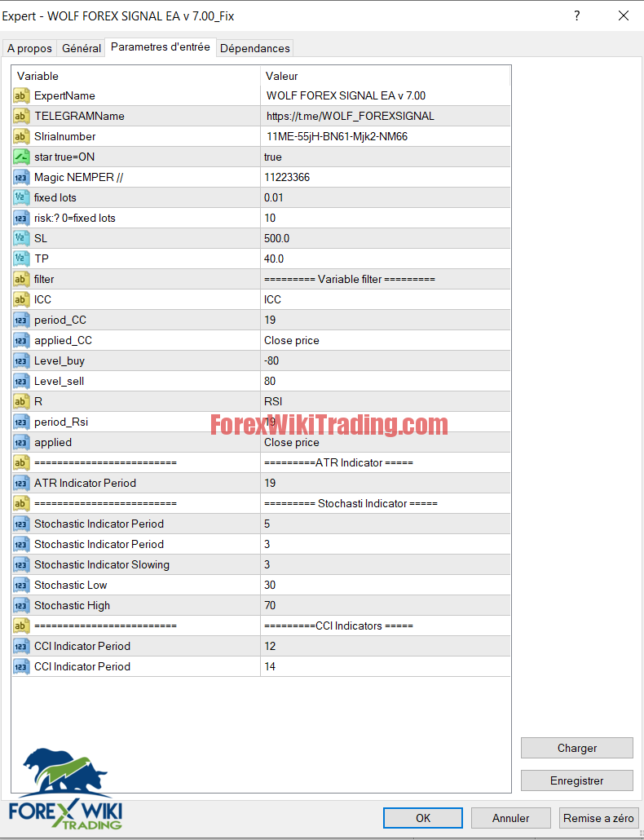
Task: Click the Enregistrer button
Action: point(577,780)
